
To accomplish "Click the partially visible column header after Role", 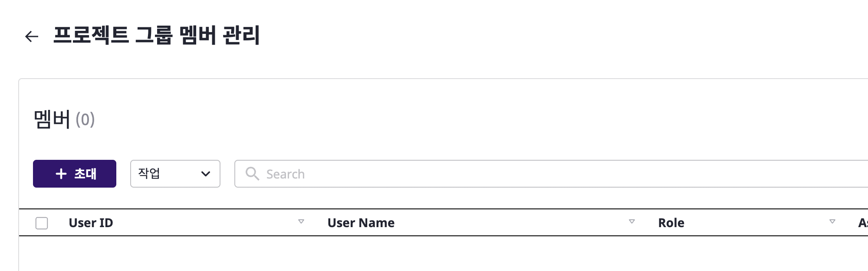I will pyautogui.click(x=863, y=223).
